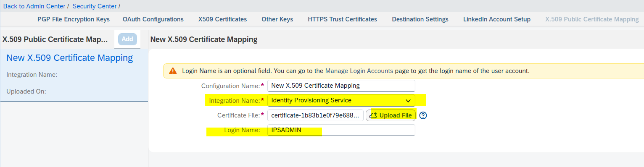This screenshot has height=167, width=644.
Task: Select New X.509 Certificate Mapping list item
Action: [74, 75]
